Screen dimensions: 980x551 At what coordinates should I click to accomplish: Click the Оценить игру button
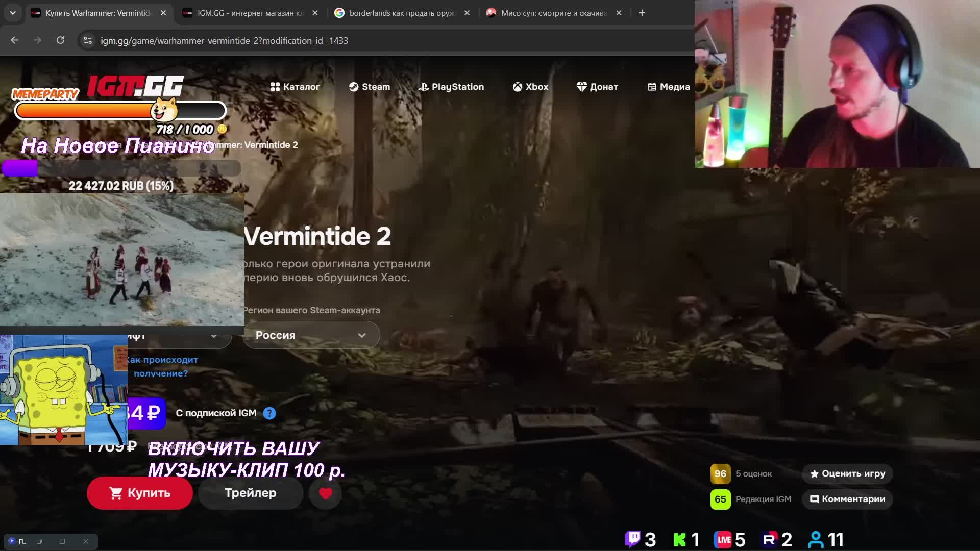pyautogui.click(x=847, y=473)
